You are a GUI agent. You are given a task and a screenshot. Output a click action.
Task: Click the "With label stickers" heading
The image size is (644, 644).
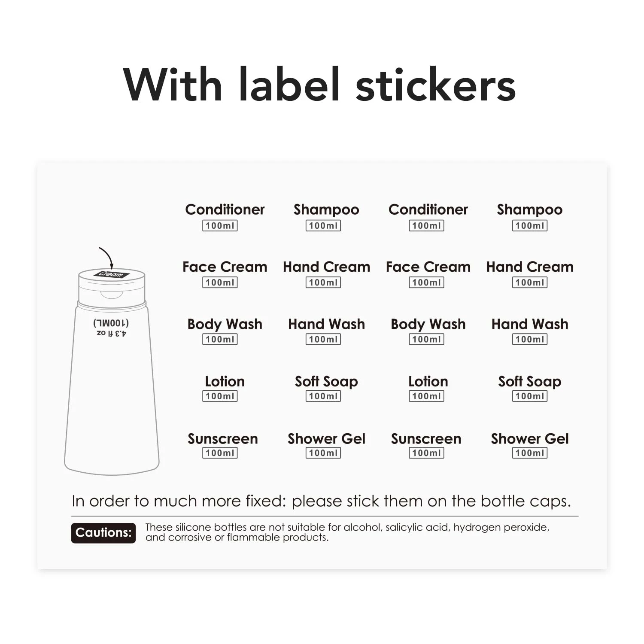[x=319, y=85]
